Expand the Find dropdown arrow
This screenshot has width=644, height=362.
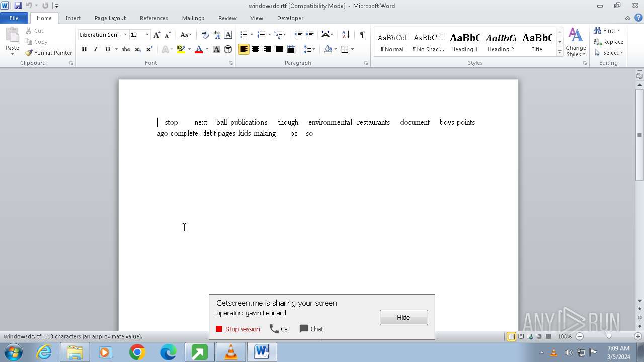[619, 31]
